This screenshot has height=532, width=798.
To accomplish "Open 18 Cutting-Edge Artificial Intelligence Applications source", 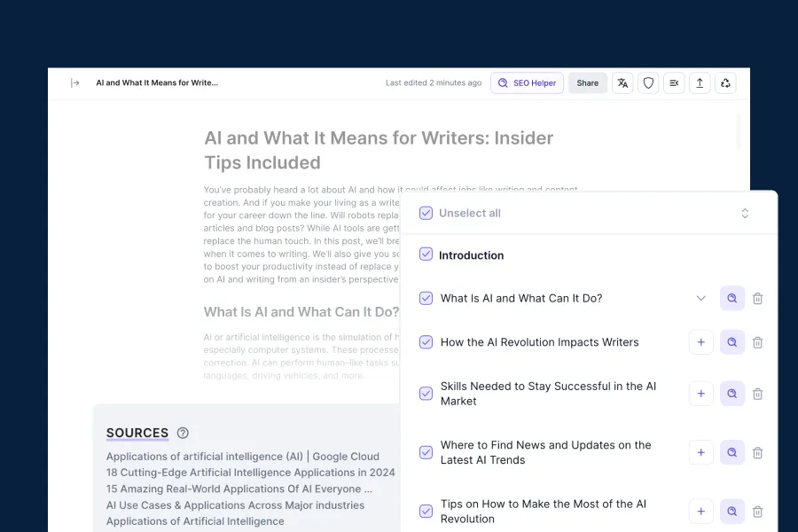I will [x=250, y=473].
